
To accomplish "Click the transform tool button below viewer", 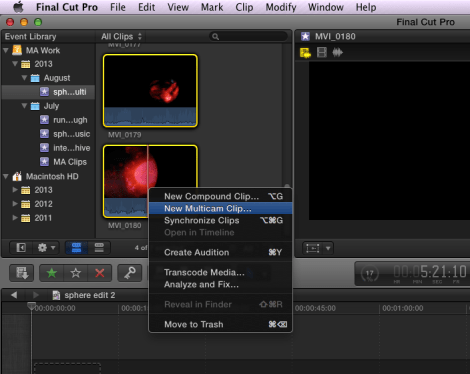I will pyautogui.click(x=313, y=248).
